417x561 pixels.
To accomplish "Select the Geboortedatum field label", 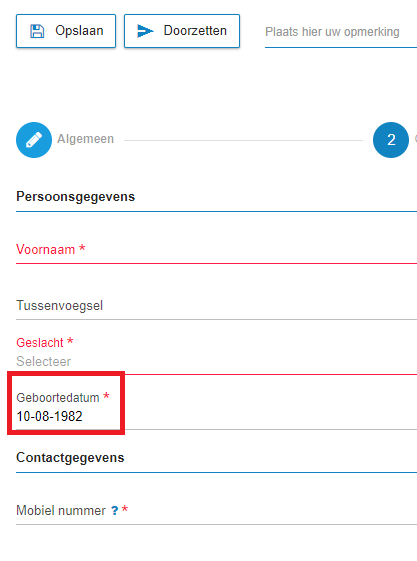I will coord(58,397).
